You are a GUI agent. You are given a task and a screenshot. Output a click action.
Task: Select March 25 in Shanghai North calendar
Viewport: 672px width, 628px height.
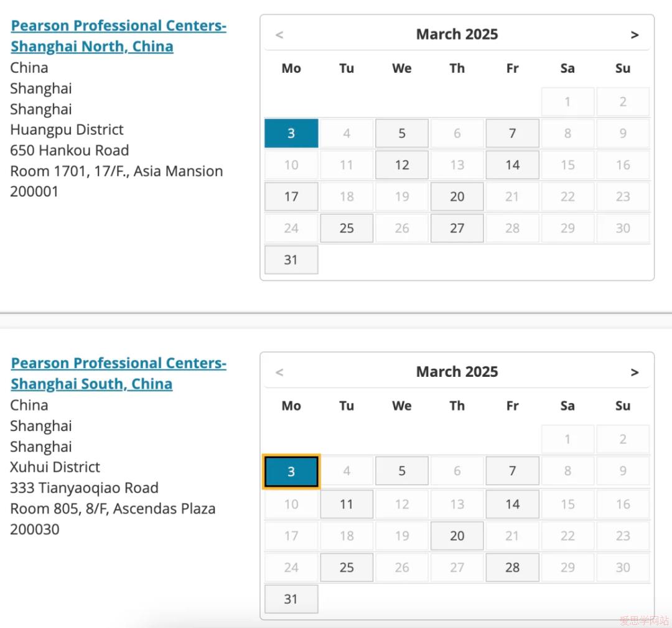(347, 228)
